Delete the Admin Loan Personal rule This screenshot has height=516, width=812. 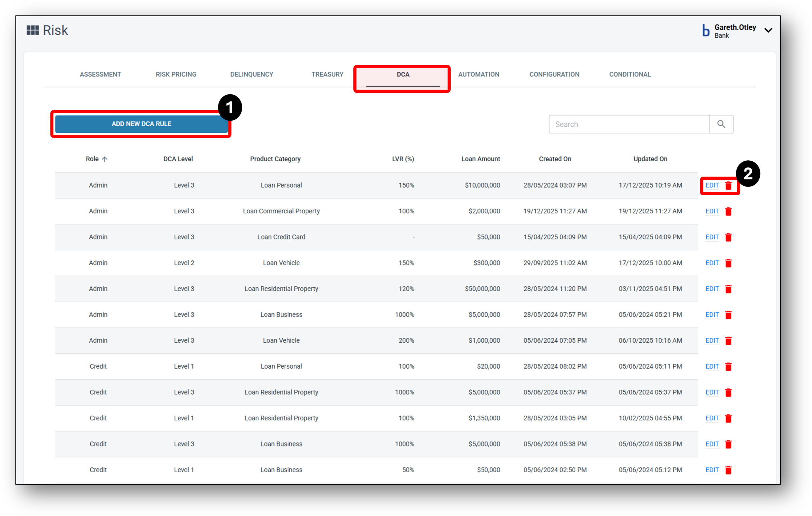click(729, 185)
